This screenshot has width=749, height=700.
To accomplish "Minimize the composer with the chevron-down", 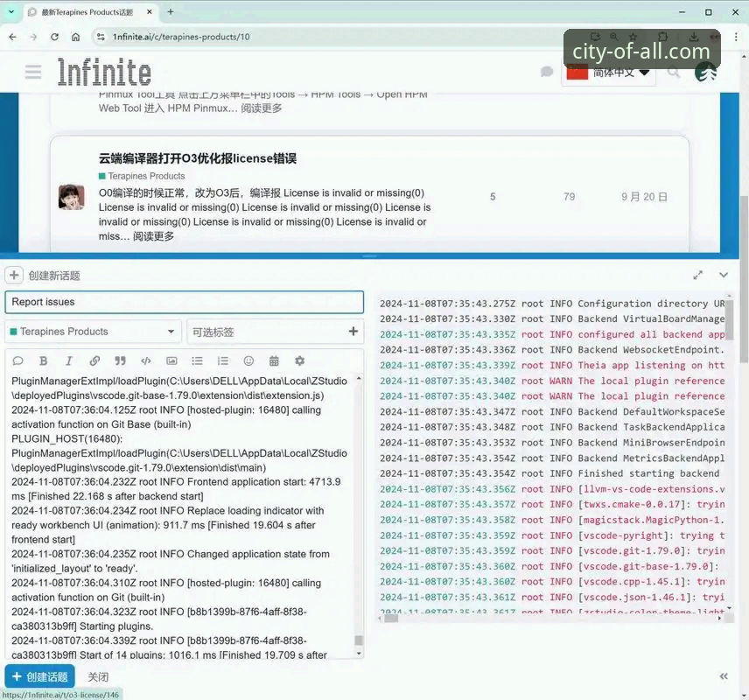I will coord(724,276).
